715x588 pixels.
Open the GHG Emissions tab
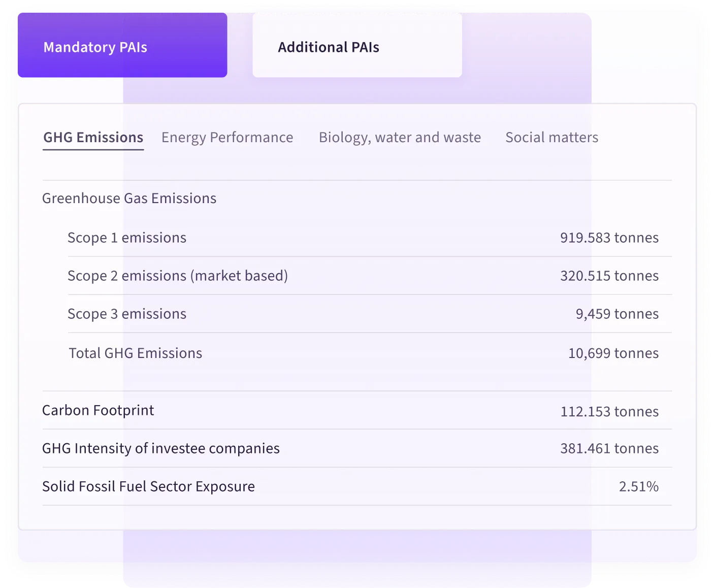click(x=93, y=138)
